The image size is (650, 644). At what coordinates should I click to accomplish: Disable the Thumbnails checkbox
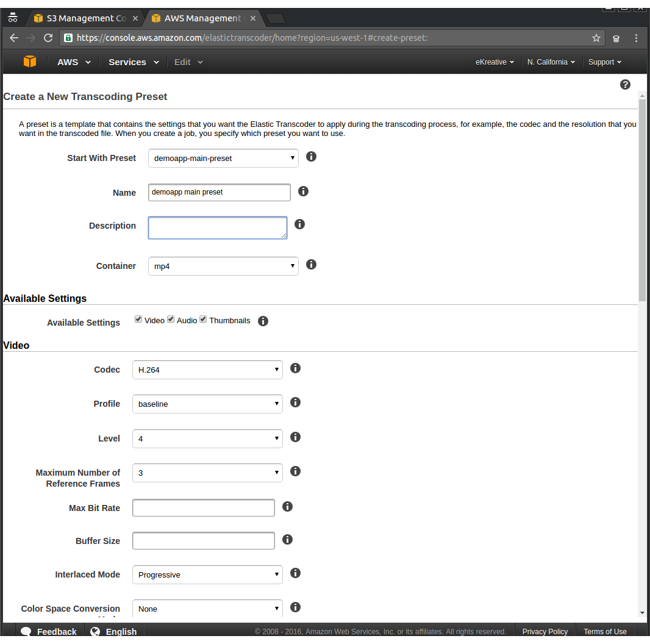[x=203, y=320]
